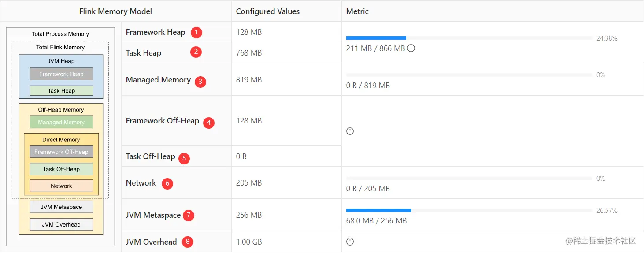Click the Total Flink Memory label in the diagram
This screenshot has height=253, width=644.
pos(60,47)
